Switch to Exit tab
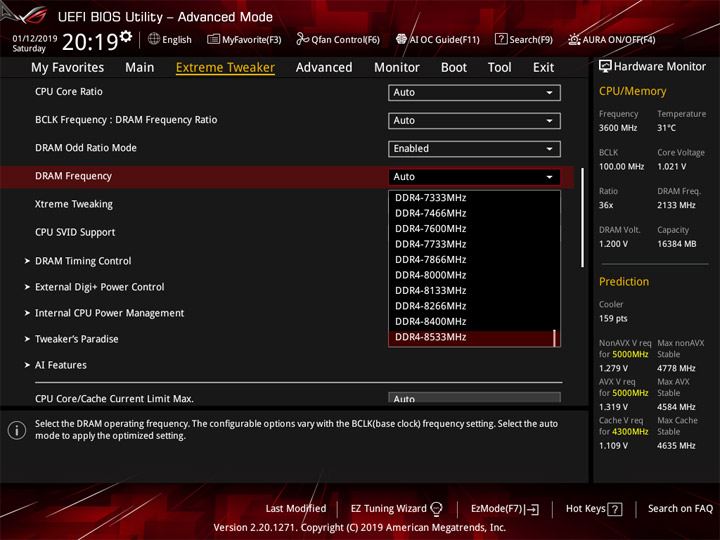 (543, 68)
